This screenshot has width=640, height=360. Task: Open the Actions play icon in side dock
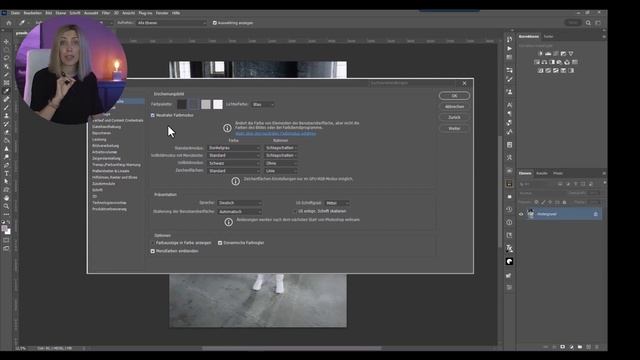509,48
